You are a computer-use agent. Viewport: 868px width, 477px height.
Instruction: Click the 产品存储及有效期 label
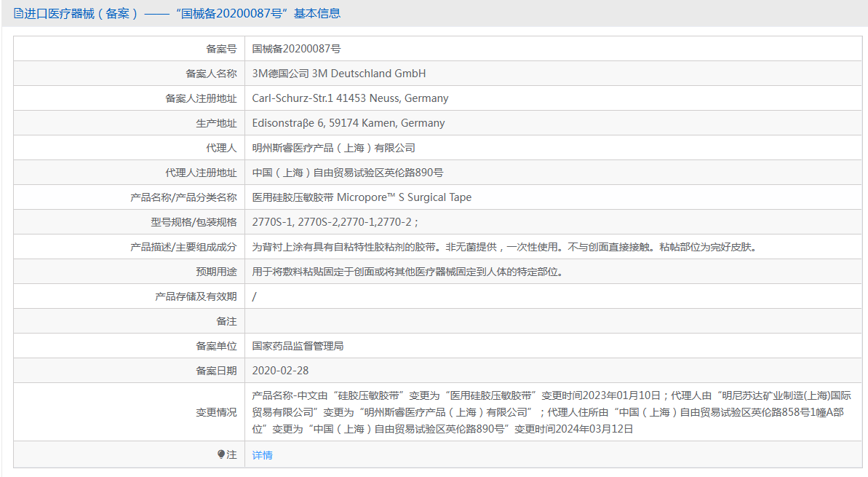[196, 296]
